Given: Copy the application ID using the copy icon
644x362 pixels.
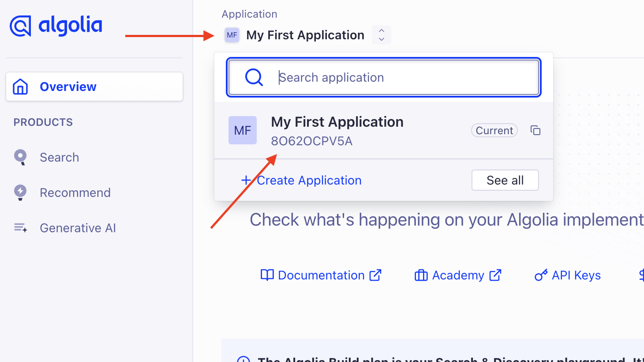Looking at the screenshot, I should 535,130.
